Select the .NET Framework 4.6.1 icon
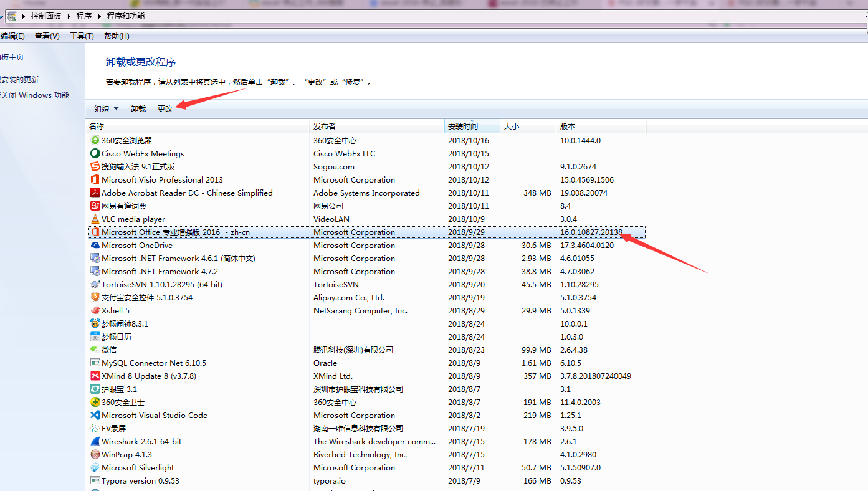This screenshot has height=491, width=868. [x=95, y=258]
